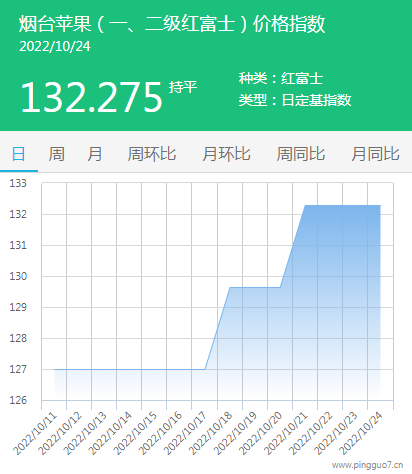Select the 日 daily tab
The height and width of the screenshot is (474, 412).
[x=18, y=154]
